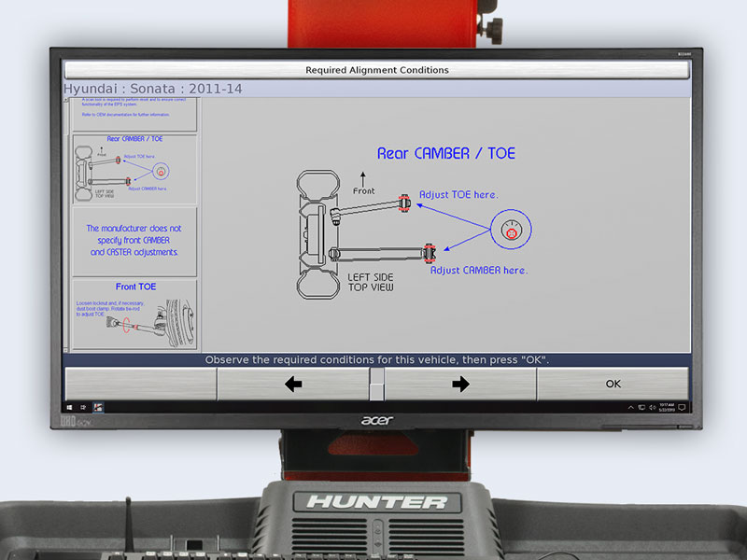The height and width of the screenshot is (560, 747).
Task: Open the notification center in the system tray
Action: (x=682, y=408)
